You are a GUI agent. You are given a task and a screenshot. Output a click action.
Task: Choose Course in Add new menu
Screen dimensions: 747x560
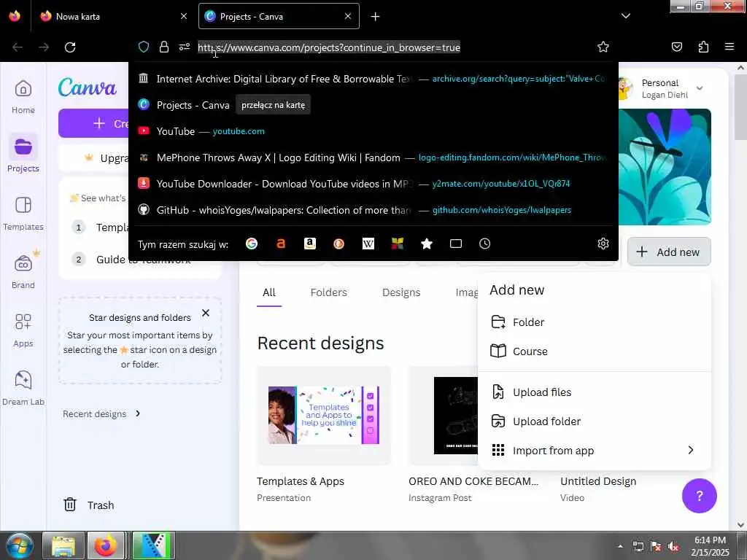coord(594,351)
